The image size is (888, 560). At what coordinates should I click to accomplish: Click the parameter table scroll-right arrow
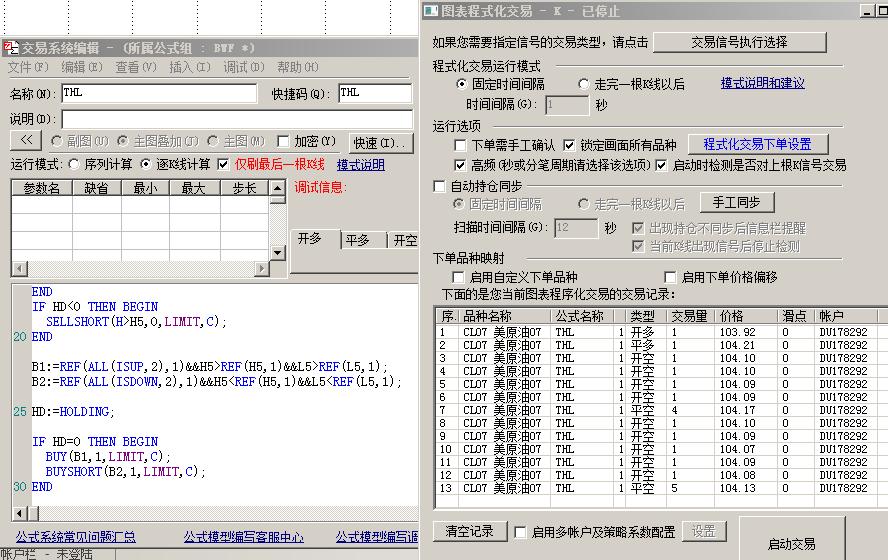(x=263, y=268)
